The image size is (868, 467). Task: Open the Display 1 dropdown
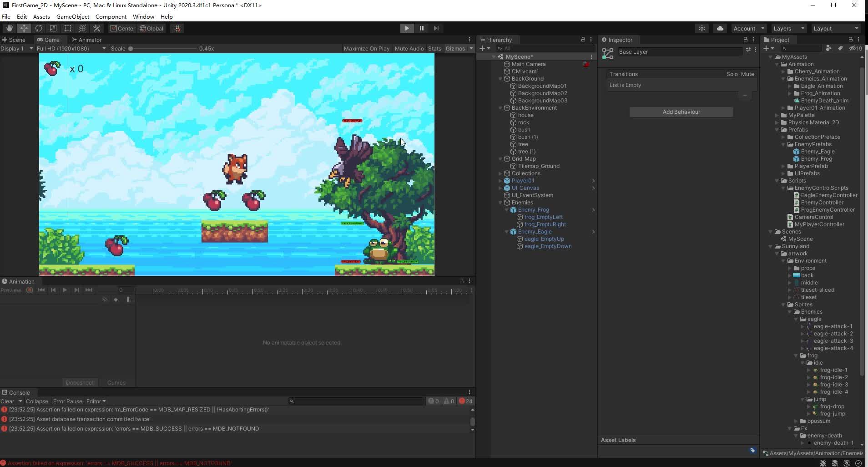pyautogui.click(x=17, y=48)
